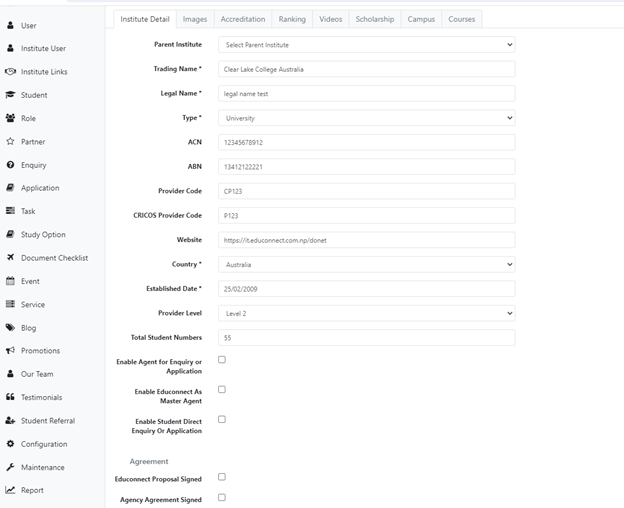Click the Role group icon in sidebar
The height and width of the screenshot is (508, 624).
pyautogui.click(x=10, y=118)
